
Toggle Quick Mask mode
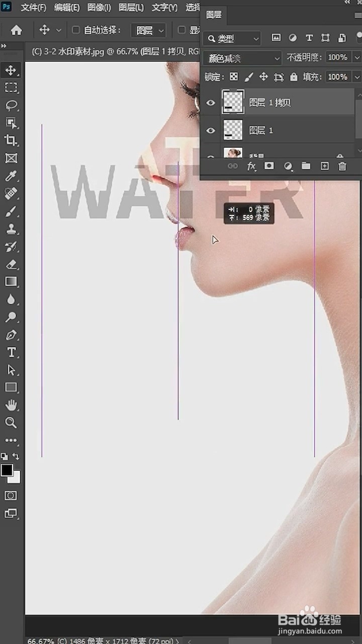(x=11, y=496)
